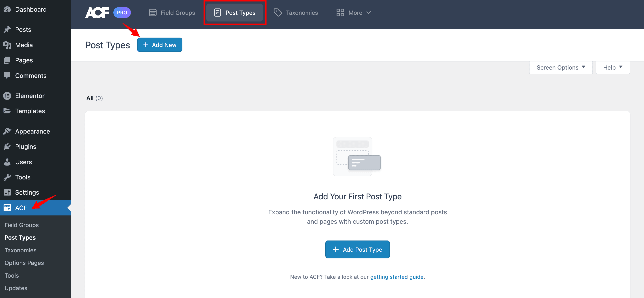Click the Tools wrench icon
This screenshot has width=644, height=298.
[7, 177]
